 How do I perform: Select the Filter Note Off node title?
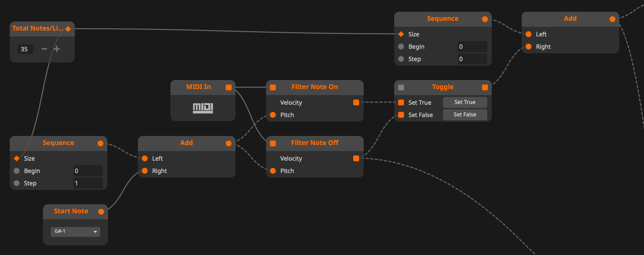pyautogui.click(x=315, y=143)
